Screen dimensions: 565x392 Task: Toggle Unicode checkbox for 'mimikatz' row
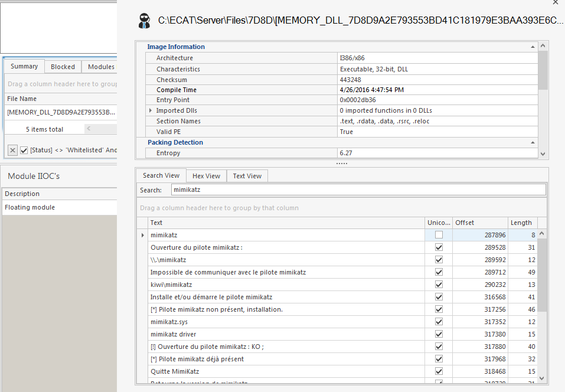(x=439, y=235)
